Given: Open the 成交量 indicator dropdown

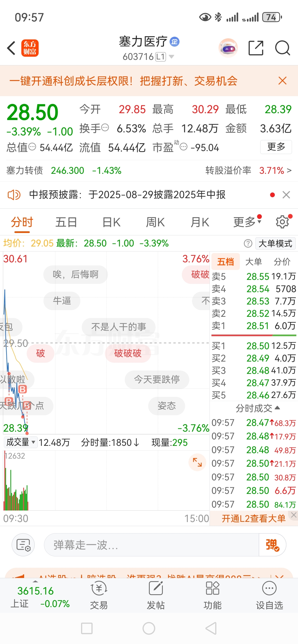Looking at the screenshot, I should click(x=21, y=442).
